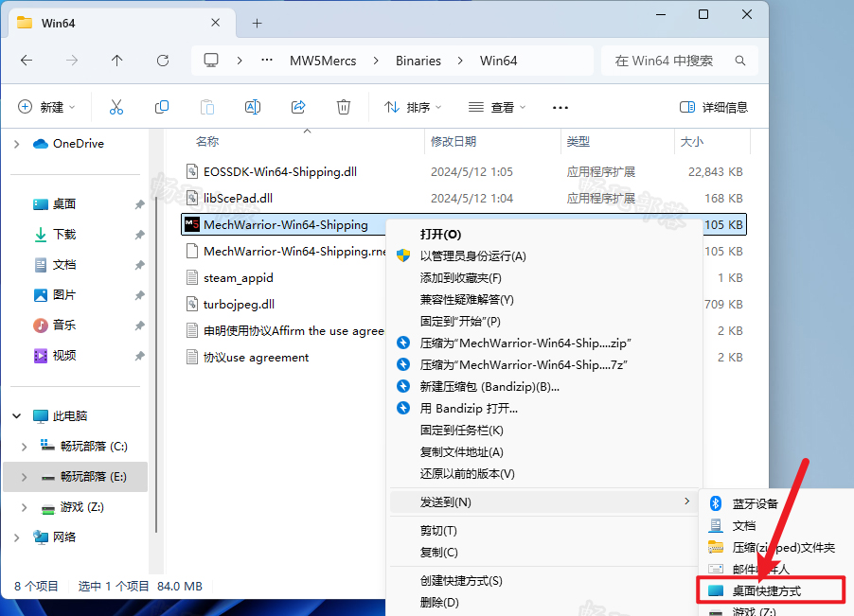The width and height of the screenshot is (854, 616).
Task: Choose Pin to taskbar (固定到任务栏)
Action: tap(462, 431)
